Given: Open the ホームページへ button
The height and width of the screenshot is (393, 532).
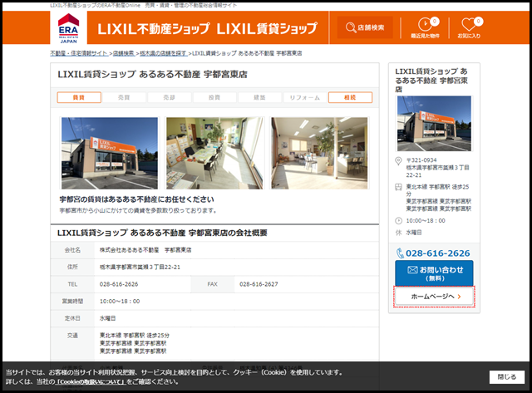Looking at the screenshot, I should pyautogui.click(x=434, y=297).
